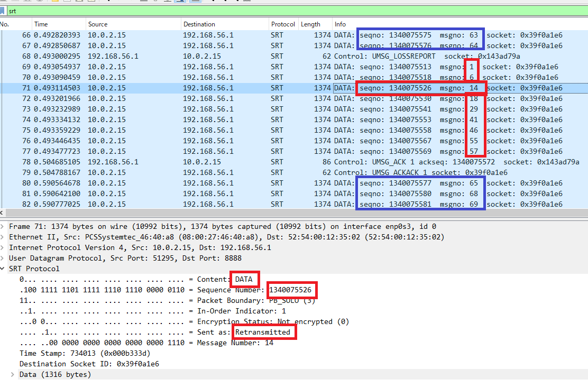This screenshot has width=588, height=388.
Task: Click the open capture file toolbar icon
Action: click(54, 2)
